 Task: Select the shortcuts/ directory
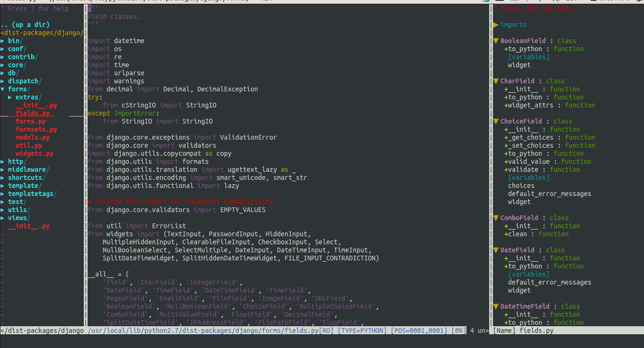tap(27, 178)
